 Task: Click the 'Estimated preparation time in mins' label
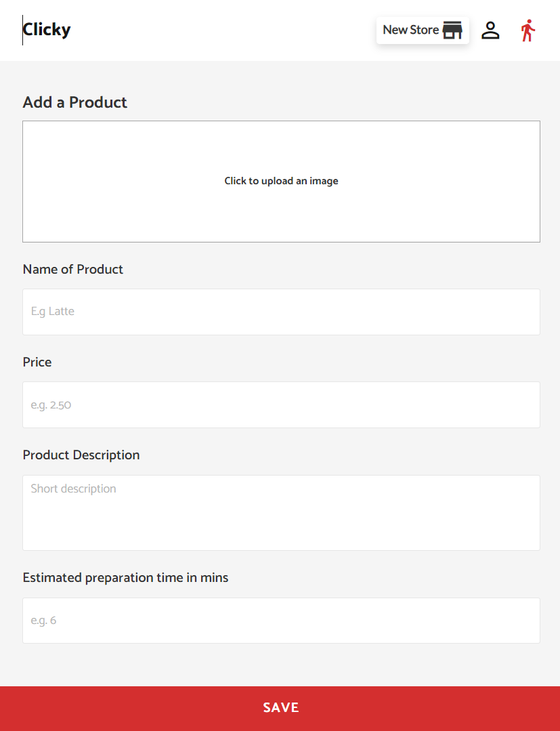point(125,578)
